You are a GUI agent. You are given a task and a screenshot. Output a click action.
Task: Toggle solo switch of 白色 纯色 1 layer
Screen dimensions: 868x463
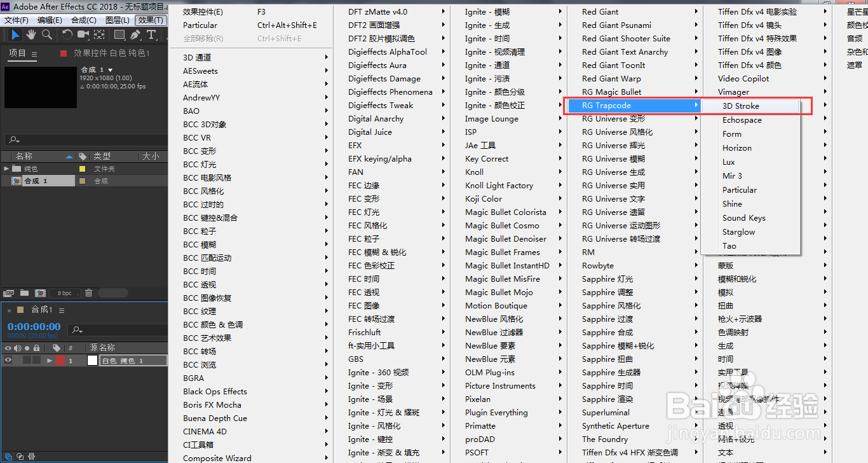(x=27, y=361)
